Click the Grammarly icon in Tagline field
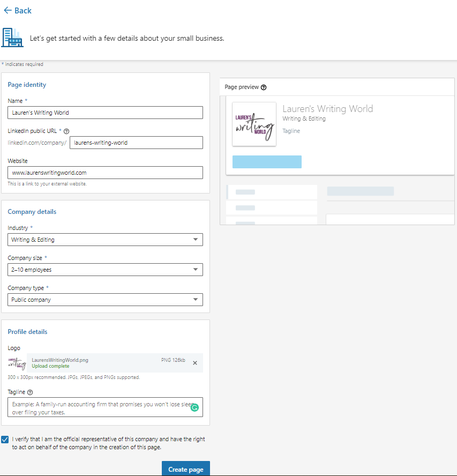This screenshot has width=457, height=476. pyautogui.click(x=194, y=408)
